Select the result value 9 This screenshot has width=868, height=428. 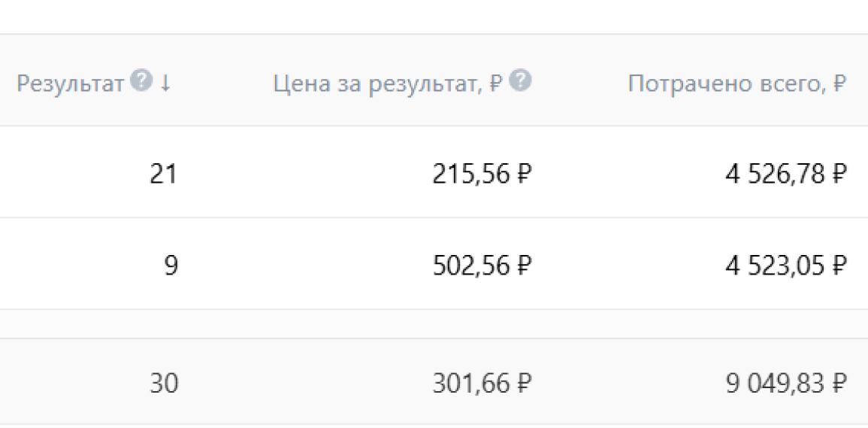point(171,266)
